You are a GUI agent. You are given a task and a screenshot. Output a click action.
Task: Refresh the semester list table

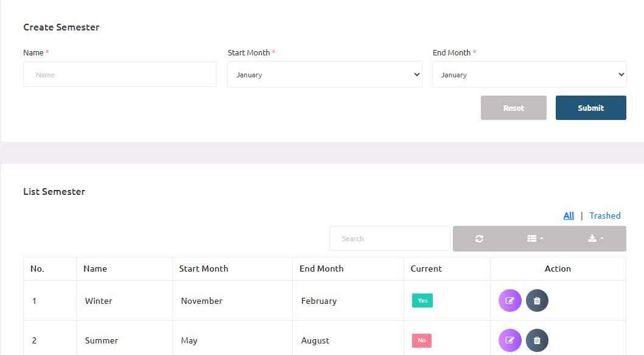[x=479, y=239]
